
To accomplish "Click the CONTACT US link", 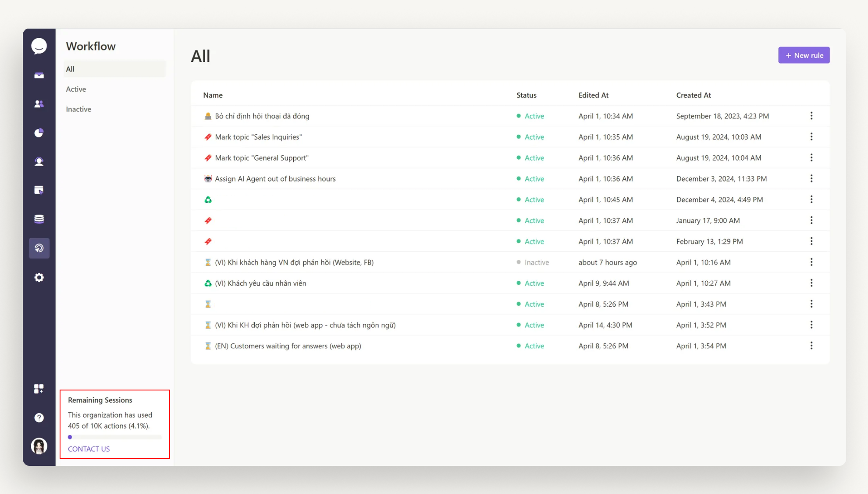I will [88, 449].
